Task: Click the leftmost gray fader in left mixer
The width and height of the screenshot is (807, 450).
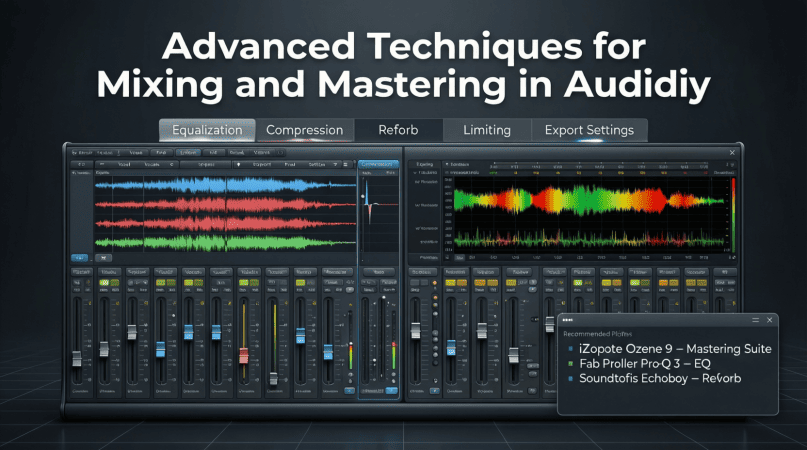Action: pos(77,358)
